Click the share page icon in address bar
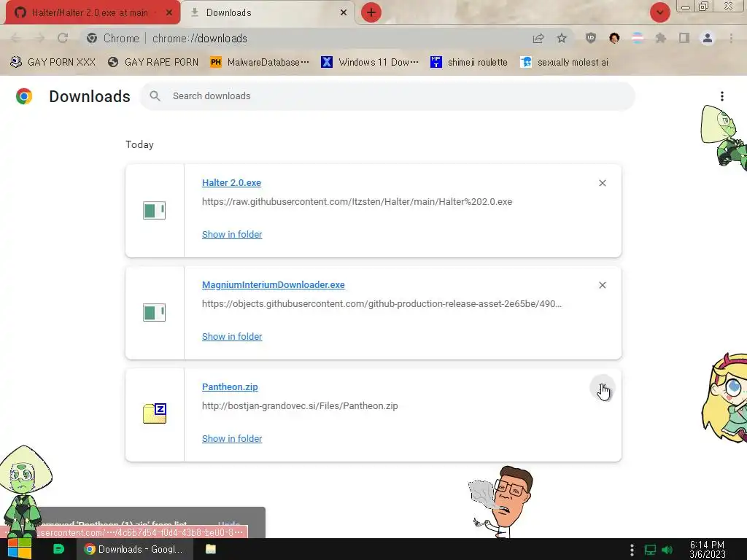747x560 pixels. (x=538, y=39)
